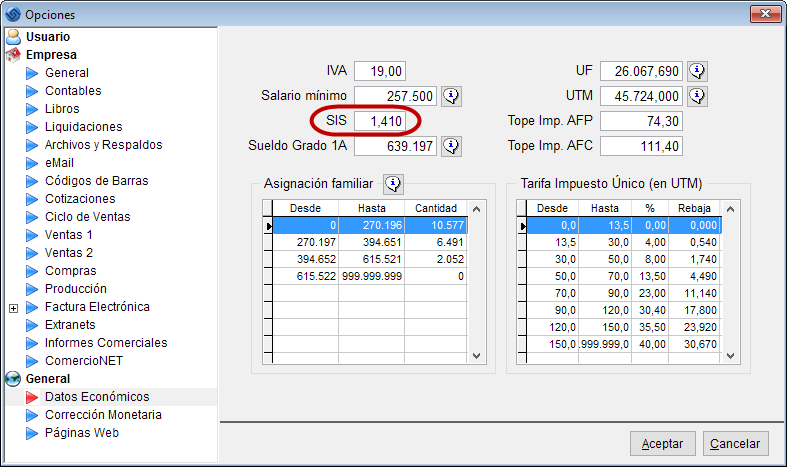Click the blue arrow icon beside Libros

tap(32, 109)
